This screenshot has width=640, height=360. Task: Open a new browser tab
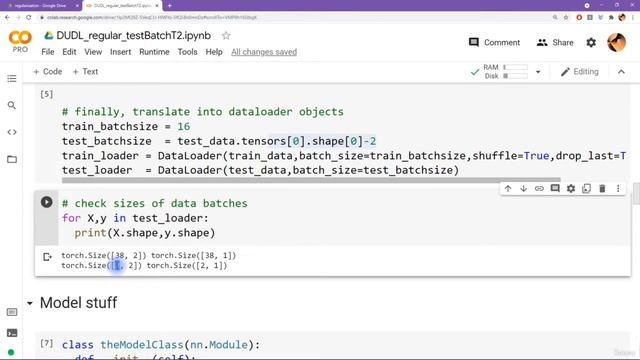click(x=169, y=6)
